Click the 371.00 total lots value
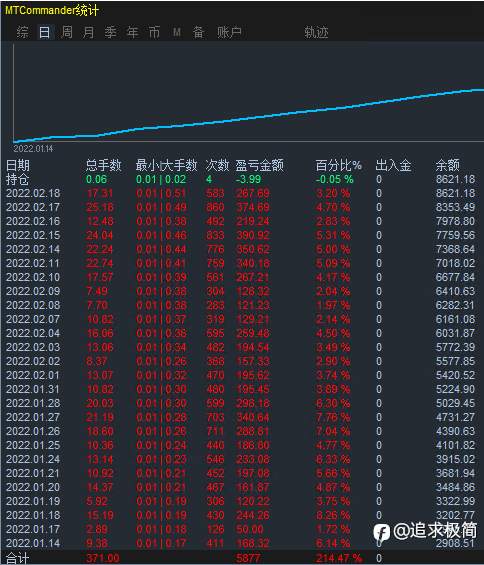Image resolution: width=484 pixels, height=565 pixels. coord(103,559)
